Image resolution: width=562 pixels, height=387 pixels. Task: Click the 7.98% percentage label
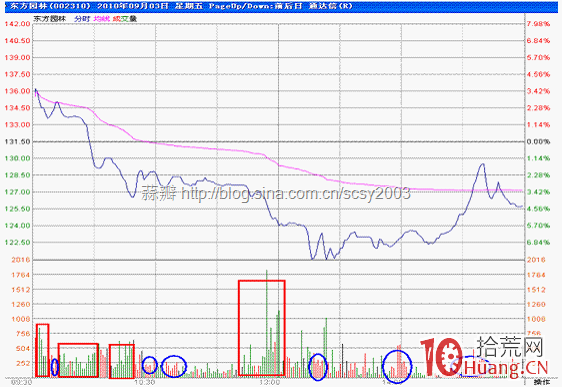point(538,24)
